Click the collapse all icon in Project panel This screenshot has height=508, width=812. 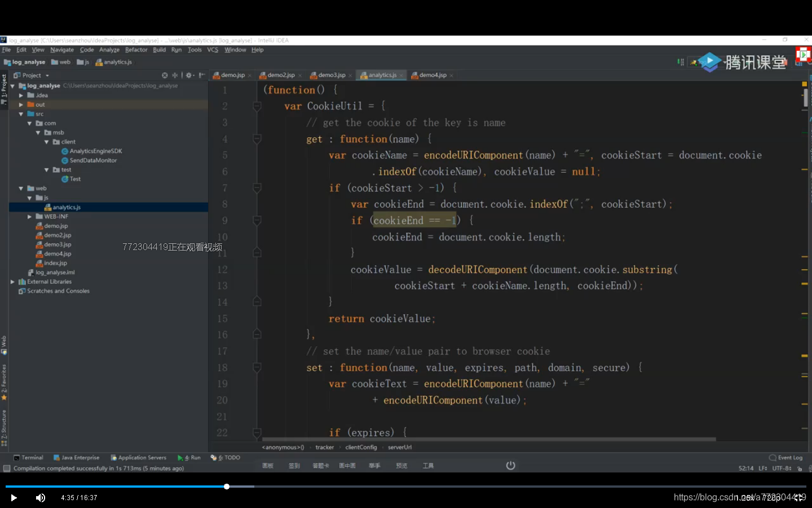pos(175,75)
